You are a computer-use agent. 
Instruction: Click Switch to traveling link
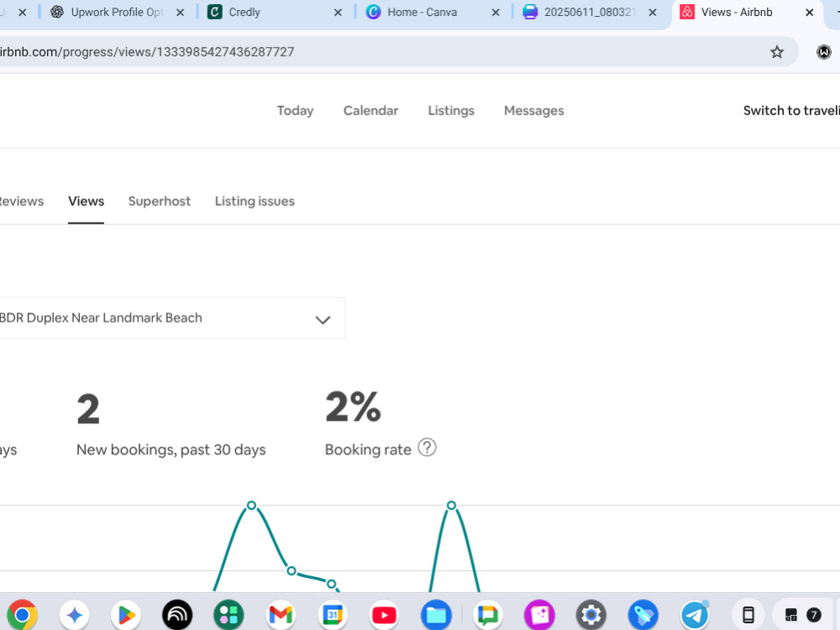[x=791, y=111]
